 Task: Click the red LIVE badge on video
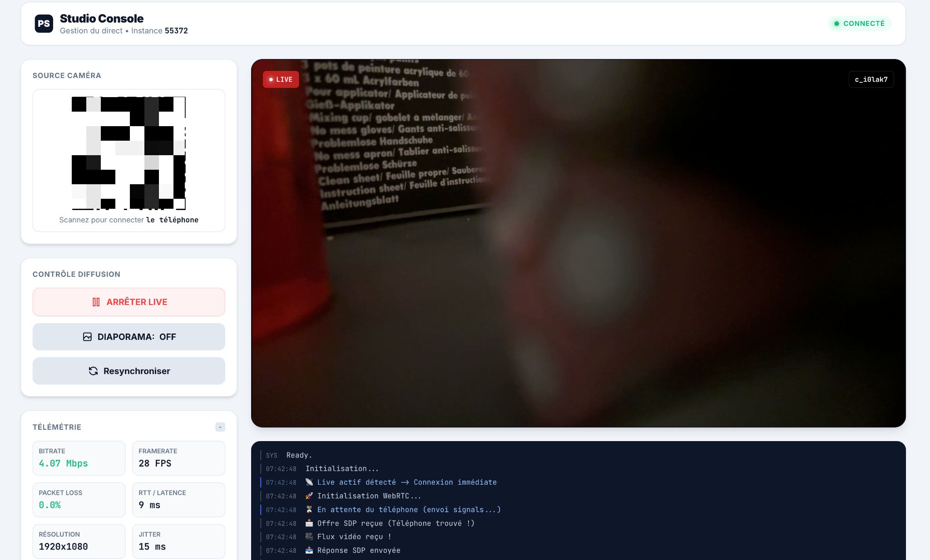(x=281, y=79)
